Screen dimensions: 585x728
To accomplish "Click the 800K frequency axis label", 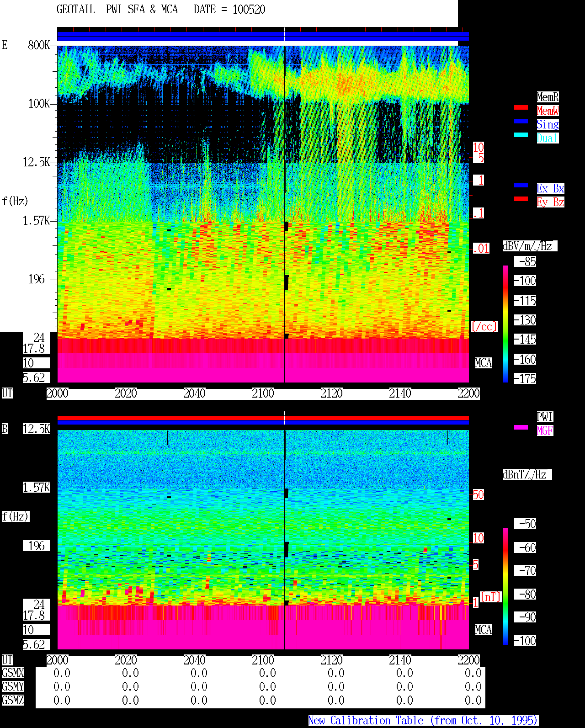I will coord(39,45).
